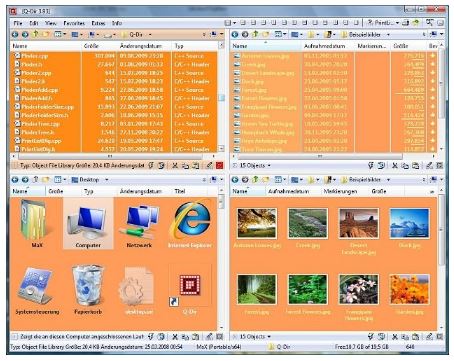Click the Q-Dir folder entry in bottom status bar
This screenshot has height=361, width=454.
tap(280, 347)
